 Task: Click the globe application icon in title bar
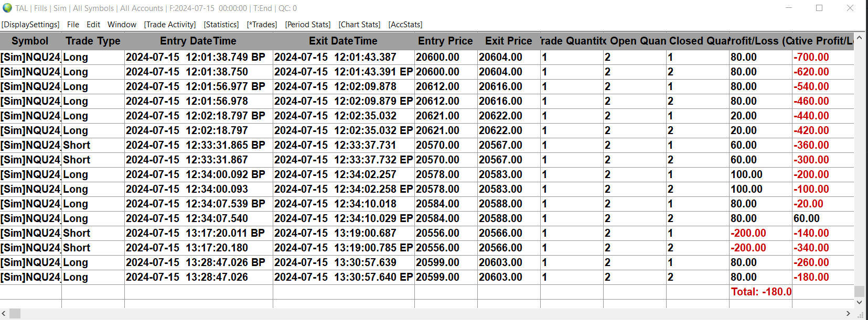point(7,8)
